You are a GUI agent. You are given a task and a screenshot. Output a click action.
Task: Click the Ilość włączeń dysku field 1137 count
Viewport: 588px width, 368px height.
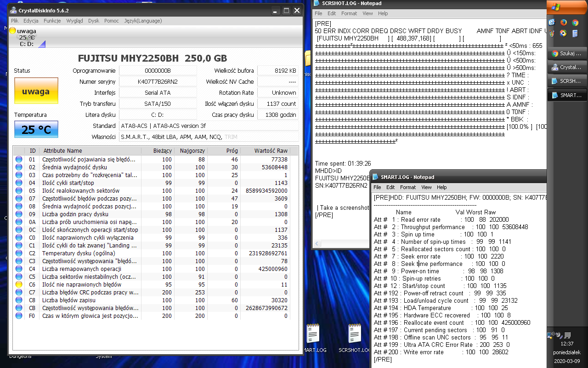coord(277,103)
